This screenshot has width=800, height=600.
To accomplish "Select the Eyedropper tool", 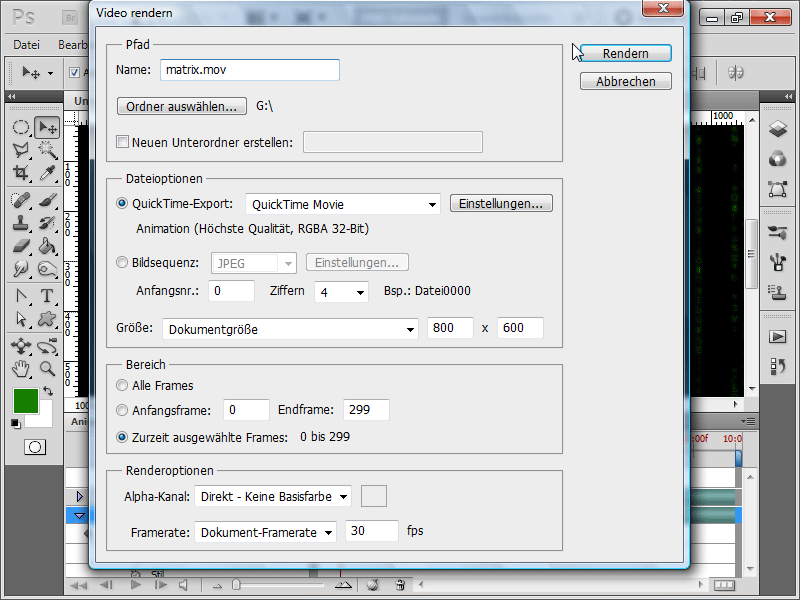I will 47,172.
